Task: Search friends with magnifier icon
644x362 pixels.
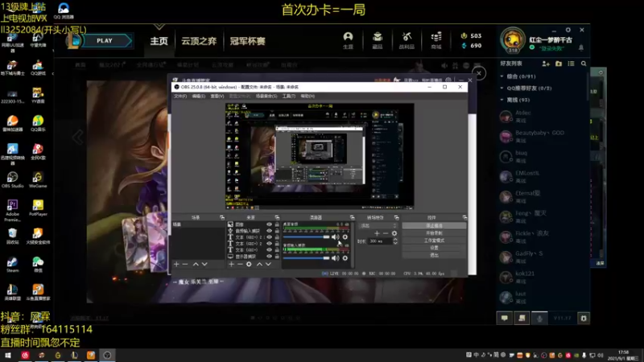Action: tap(584, 64)
